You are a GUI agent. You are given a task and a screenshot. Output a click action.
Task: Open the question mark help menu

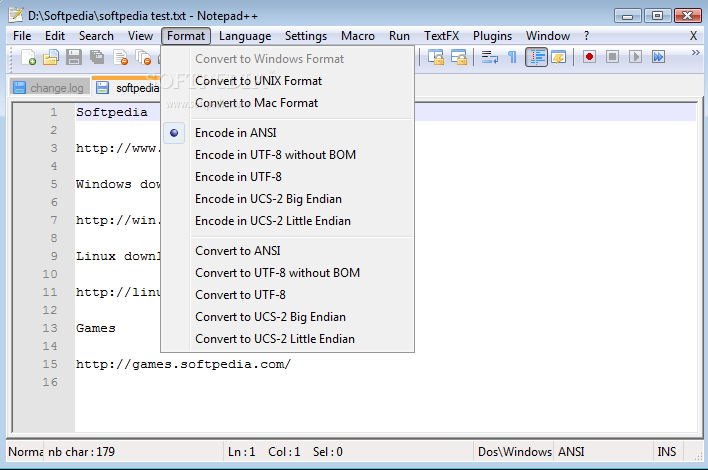[586, 36]
